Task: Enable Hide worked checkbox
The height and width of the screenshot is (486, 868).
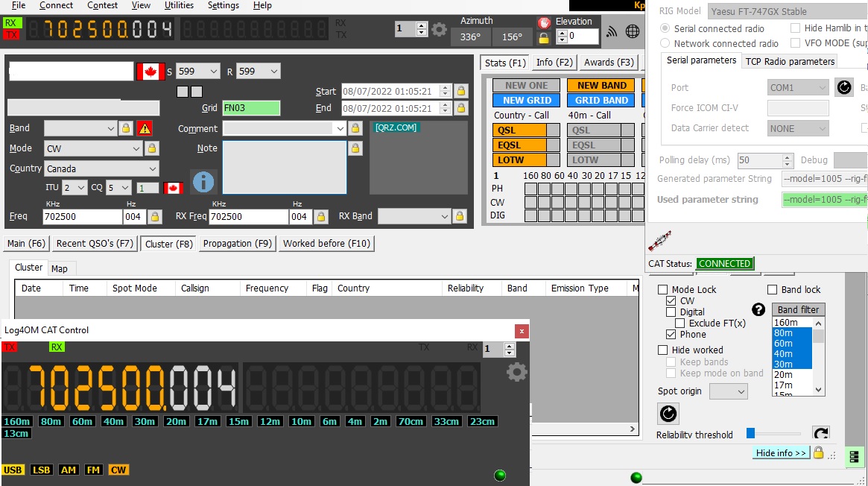Action: pyautogui.click(x=662, y=350)
